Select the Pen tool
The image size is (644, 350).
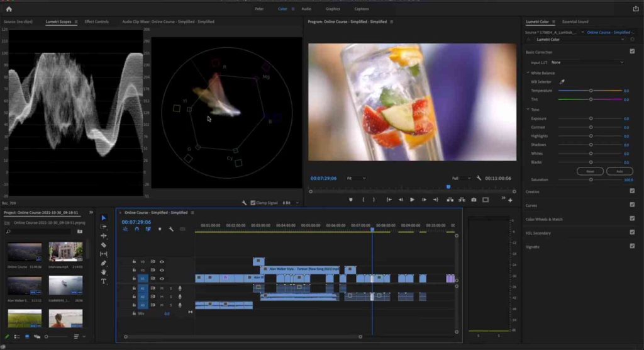pos(104,262)
